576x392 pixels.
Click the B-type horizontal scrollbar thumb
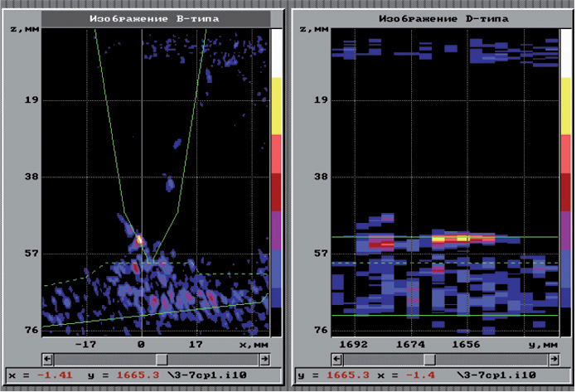162,359
